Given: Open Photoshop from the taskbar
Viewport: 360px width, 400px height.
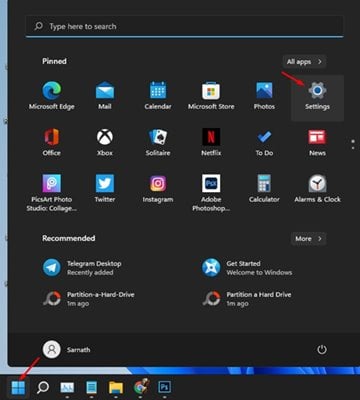Looking at the screenshot, I should (x=165, y=387).
